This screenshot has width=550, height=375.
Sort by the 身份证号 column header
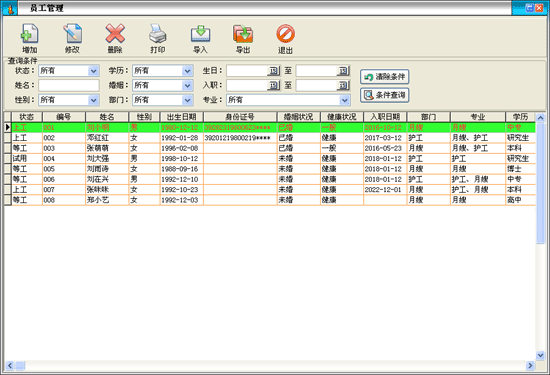tap(240, 117)
